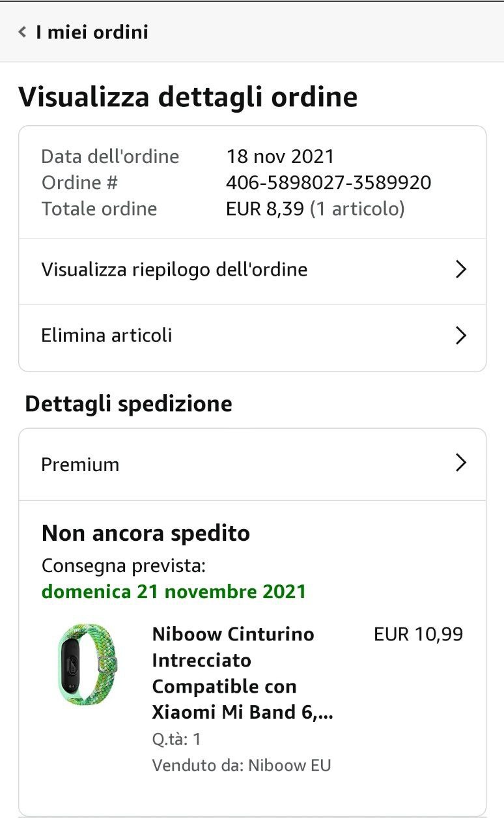Click the chevron on Premium row
Viewport: 504px width, 834px height.
point(461,463)
